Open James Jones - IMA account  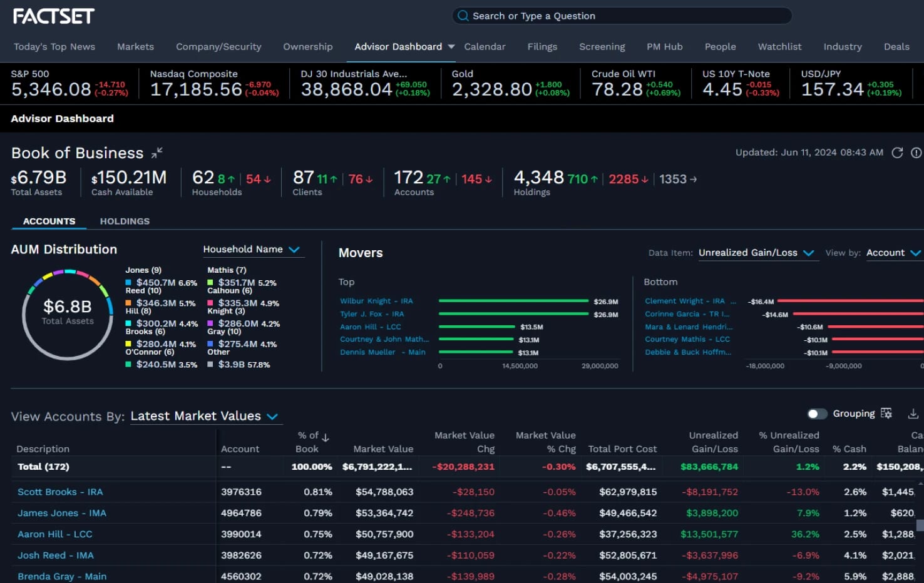62,513
